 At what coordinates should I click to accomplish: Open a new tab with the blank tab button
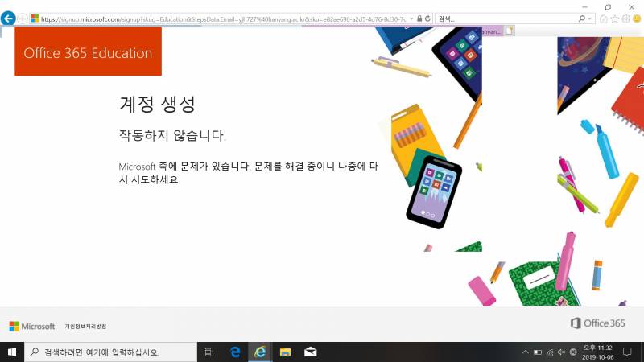(510, 31)
